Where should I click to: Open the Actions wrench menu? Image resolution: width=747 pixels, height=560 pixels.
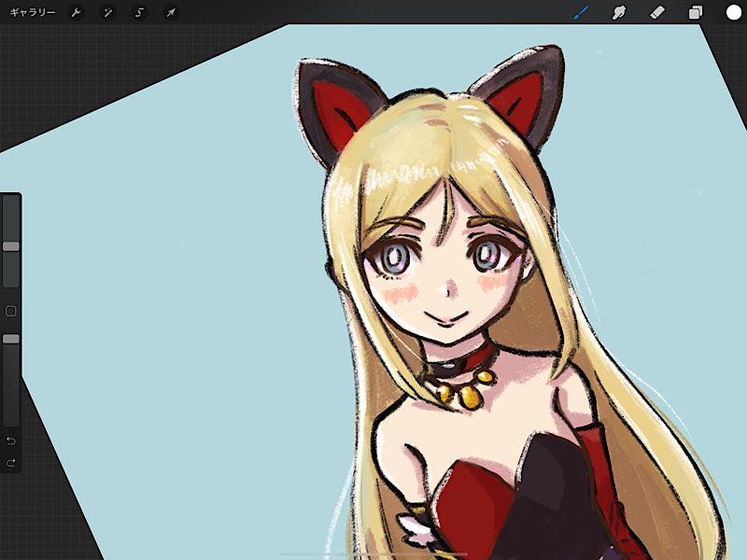76,12
